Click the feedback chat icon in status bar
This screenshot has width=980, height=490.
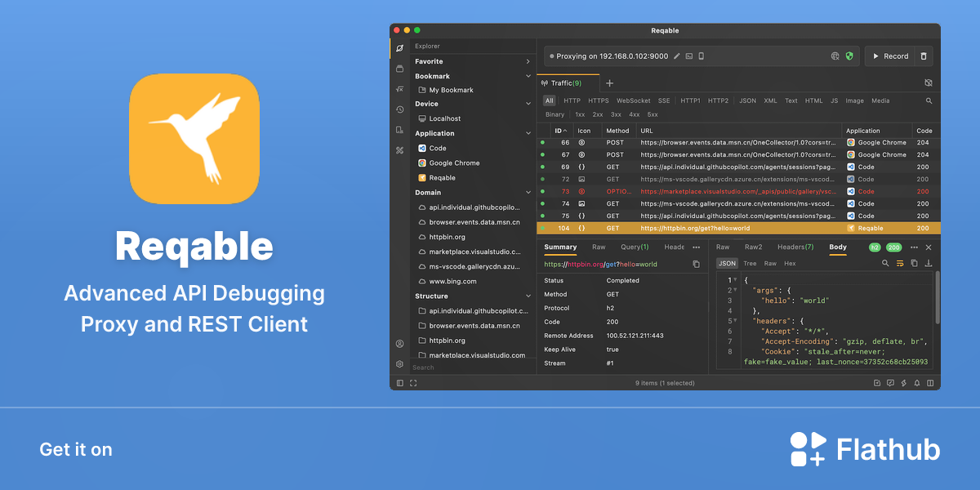pyautogui.click(x=890, y=383)
